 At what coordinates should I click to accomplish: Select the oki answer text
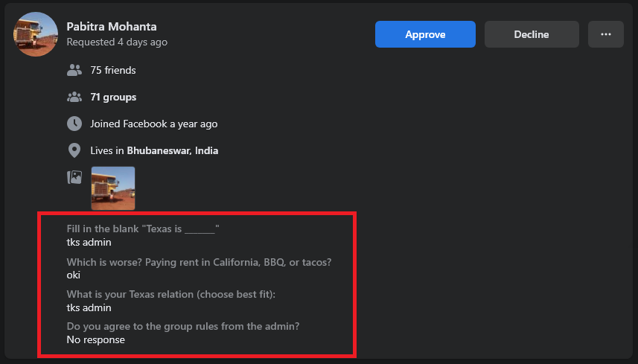click(73, 275)
